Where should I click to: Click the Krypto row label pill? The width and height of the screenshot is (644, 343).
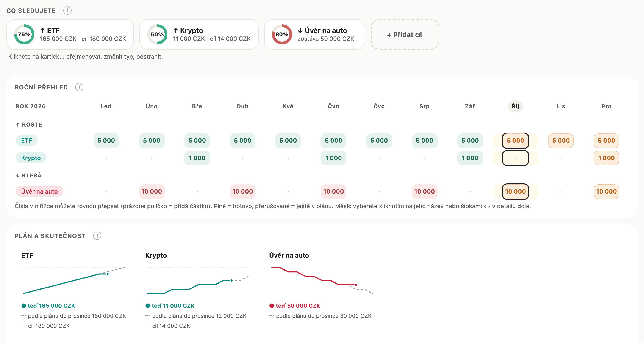[31, 158]
